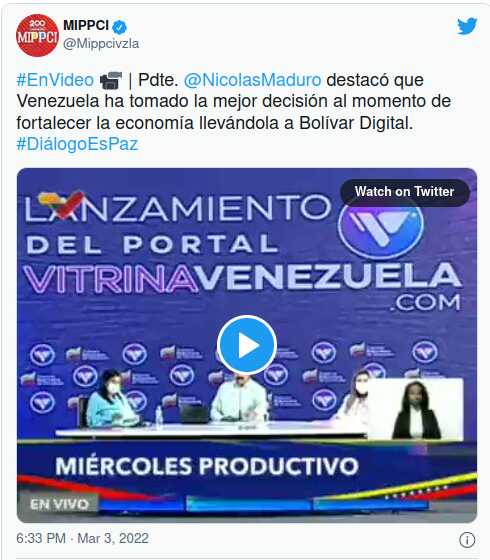Click the sign language interpreter inset
The height and width of the screenshot is (560, 490).
click(x=416, y=409)
